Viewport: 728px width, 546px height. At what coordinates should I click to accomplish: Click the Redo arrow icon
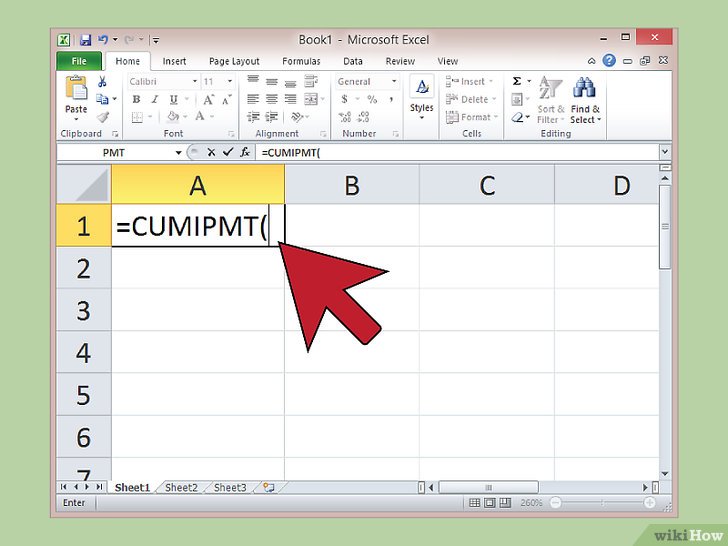coord(129,40)
